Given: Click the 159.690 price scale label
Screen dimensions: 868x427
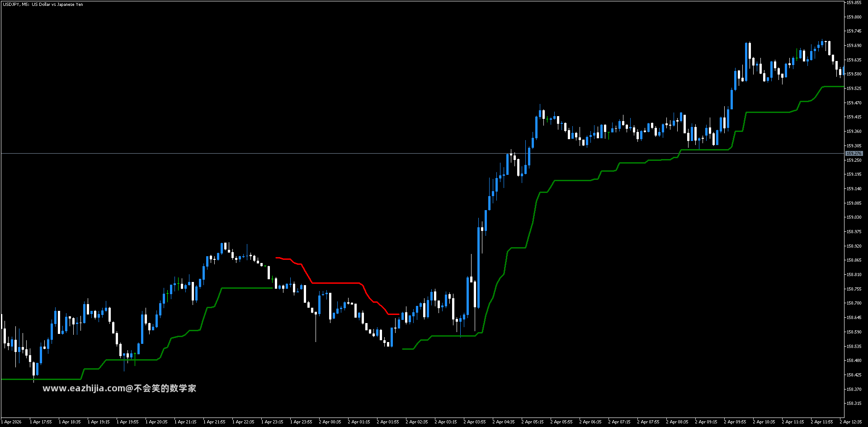Looking at the screenshot, I should 854,46.
